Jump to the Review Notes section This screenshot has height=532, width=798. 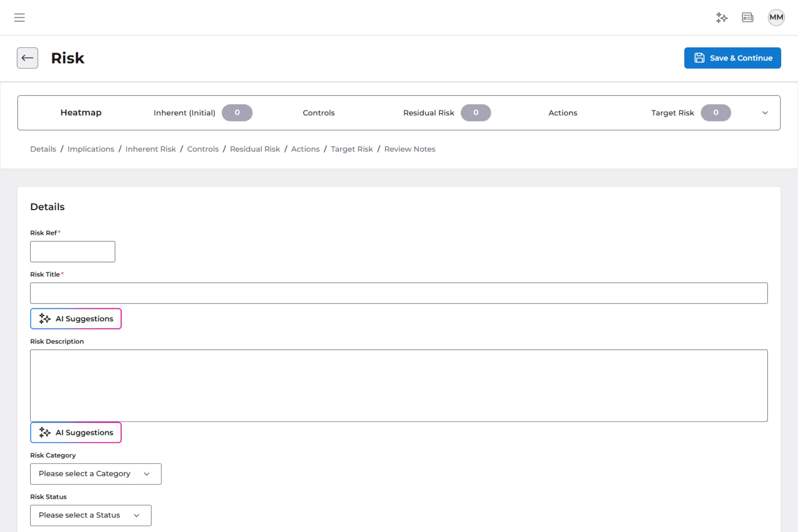(x=409, y=149)
